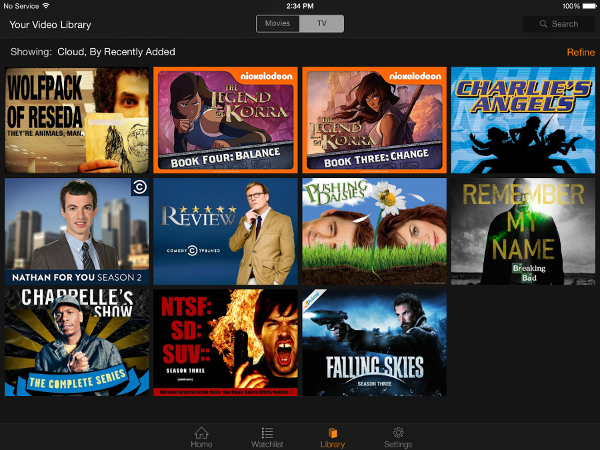600x450 pixels.
Task: Open the Charlie's Angels show
Action: 523,120
